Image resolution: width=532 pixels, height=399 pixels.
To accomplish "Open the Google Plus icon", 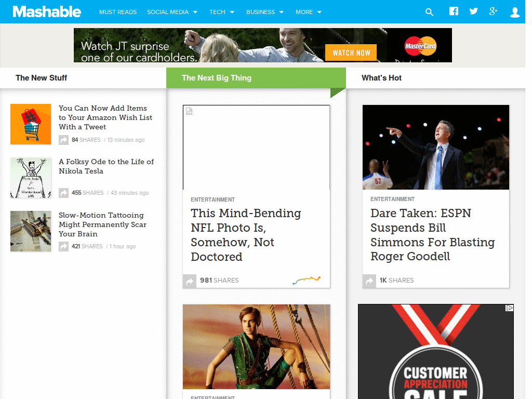I will click(x=494, y=11).
